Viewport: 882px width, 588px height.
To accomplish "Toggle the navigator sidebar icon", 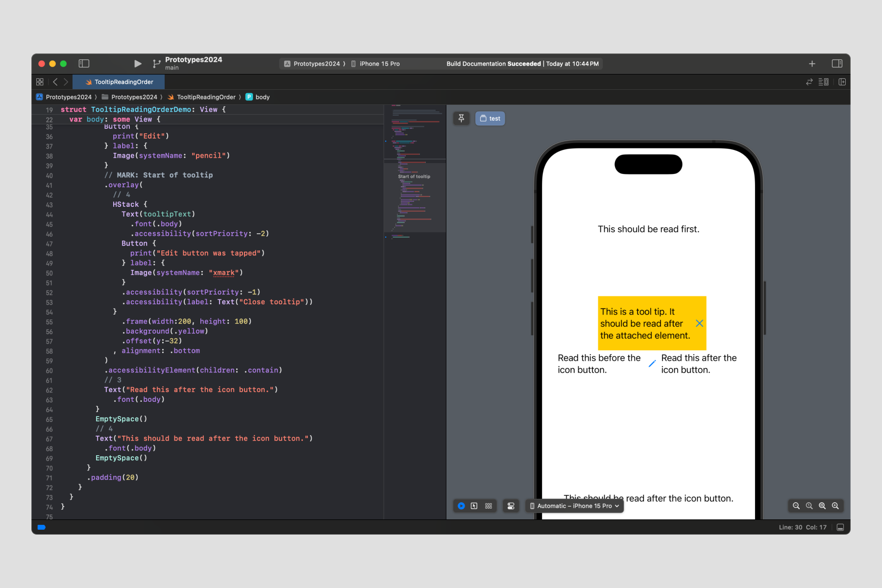I will click(x=84, y=64).
